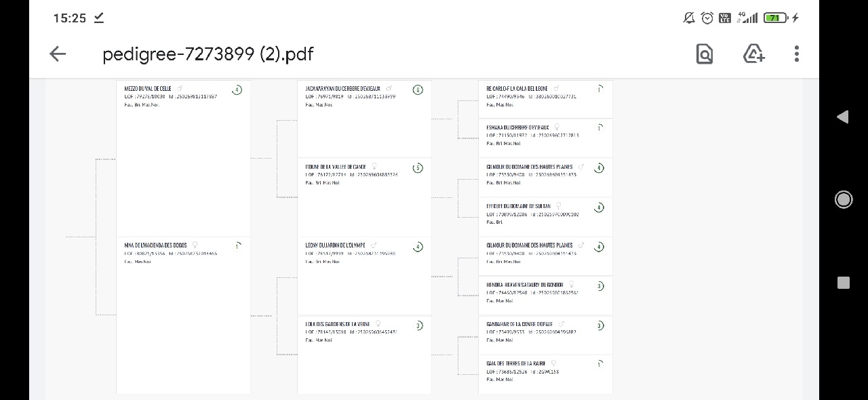The height and width of the screenshot is (400, 868).
Task: Tap the badge on Hendra-Heaven Satalry du Gondor card
Action: [x=599, y=286]
